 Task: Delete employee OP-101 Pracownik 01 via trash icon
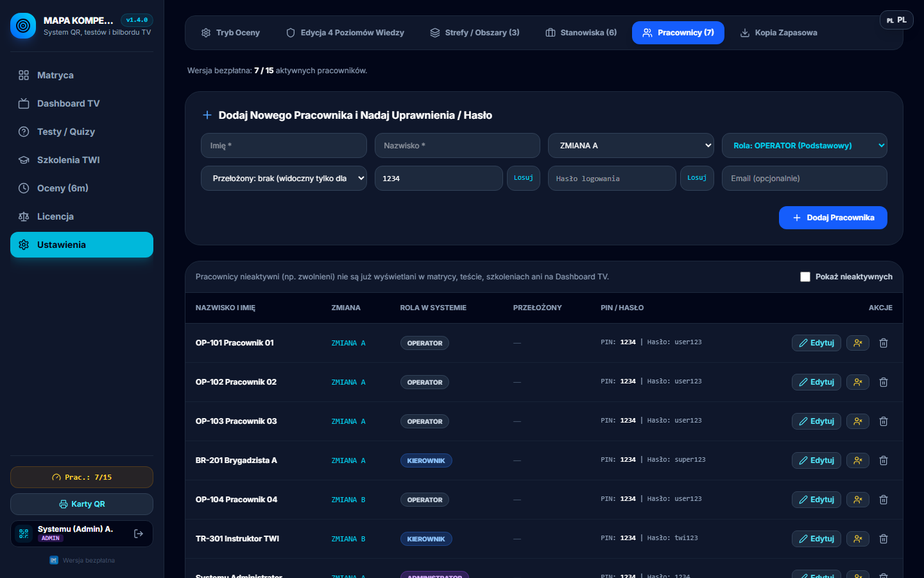(x=884, y=343)
